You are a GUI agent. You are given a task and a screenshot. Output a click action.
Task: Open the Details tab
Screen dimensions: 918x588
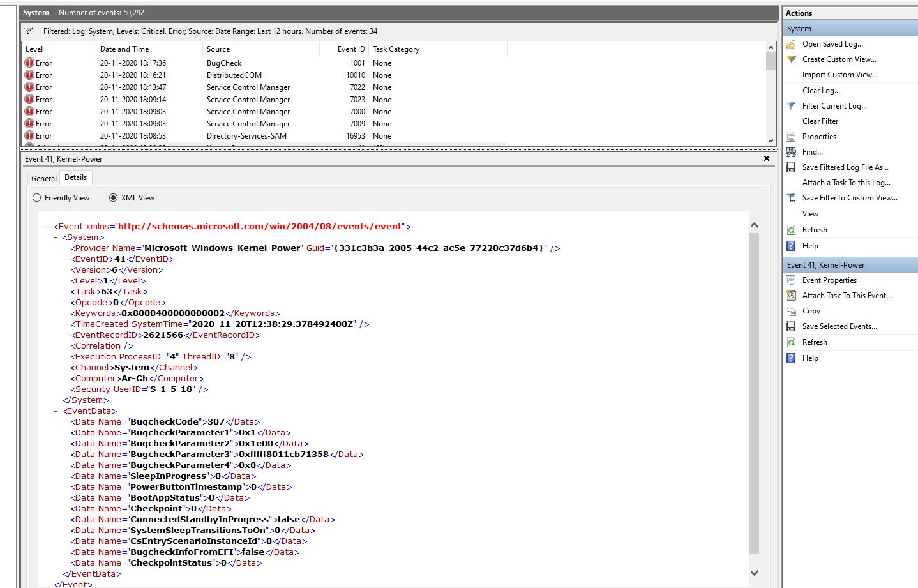click(75, 177)
